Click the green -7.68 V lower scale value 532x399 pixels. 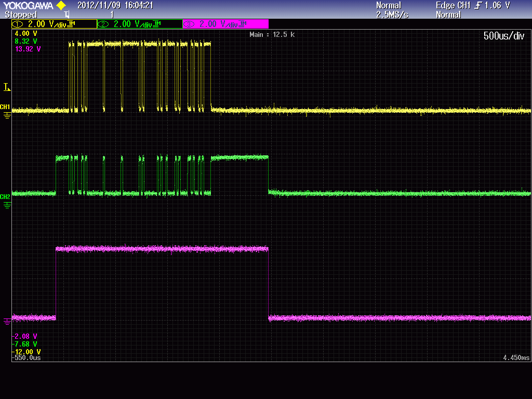tap(25, 344)
